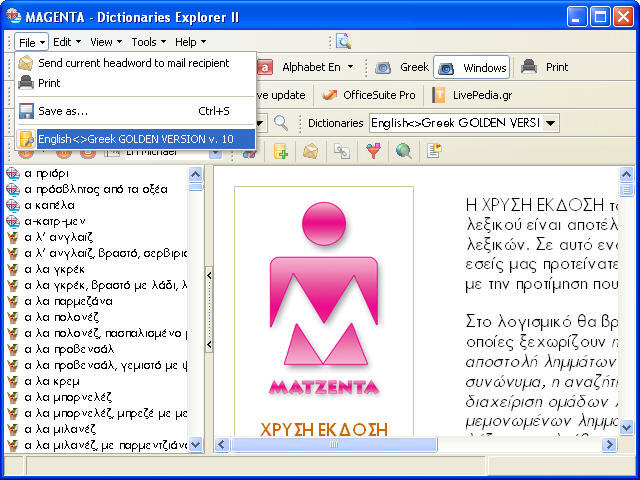Click the content pane scroll left arrow
Image resolution: width=640 pixels, height=480 pixels.
(222, 444)
